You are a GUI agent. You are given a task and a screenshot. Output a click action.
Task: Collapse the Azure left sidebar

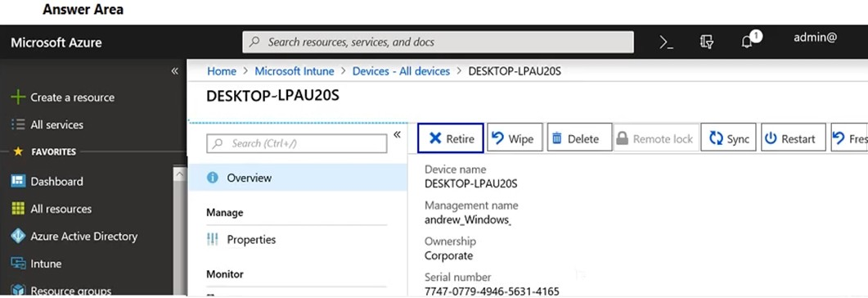[x=175, y=71]
